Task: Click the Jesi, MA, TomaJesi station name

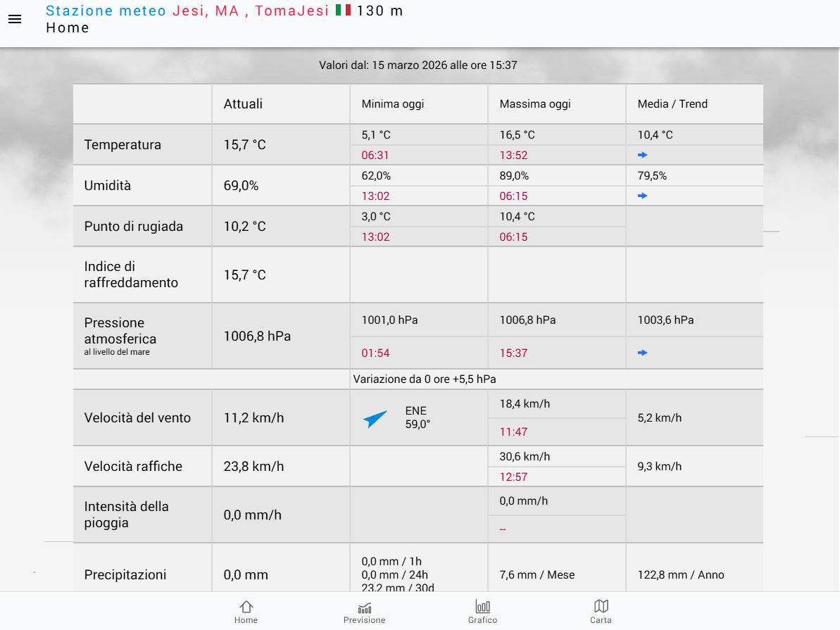Action: pos(251,11)
